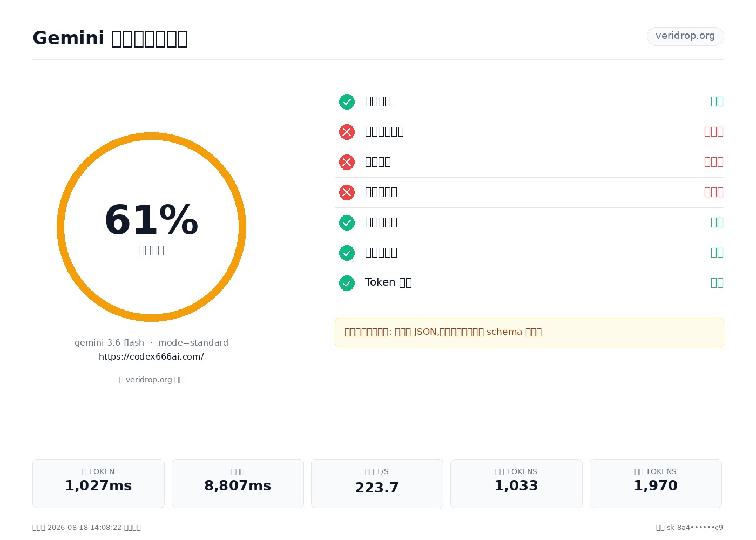Click the veridrop.org footnote under the URL
Image resolution: width=756 pixels, height=540 pixels.
[x=151, y=380]
